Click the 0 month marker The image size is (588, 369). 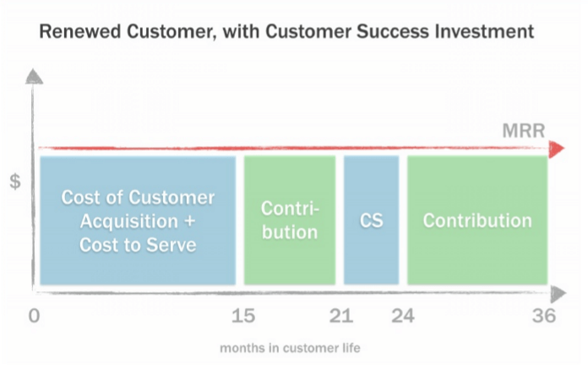tap(34, 316)
